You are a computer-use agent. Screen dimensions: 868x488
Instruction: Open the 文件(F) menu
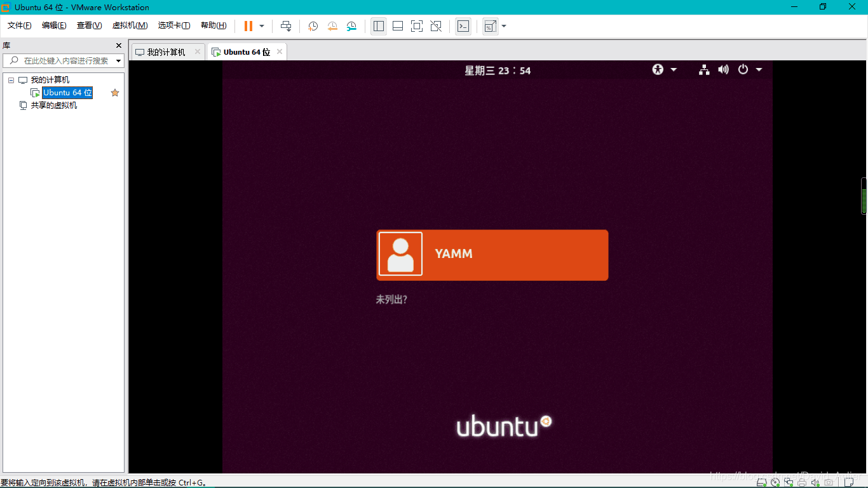pyautogui.click(x=20, y=25)
